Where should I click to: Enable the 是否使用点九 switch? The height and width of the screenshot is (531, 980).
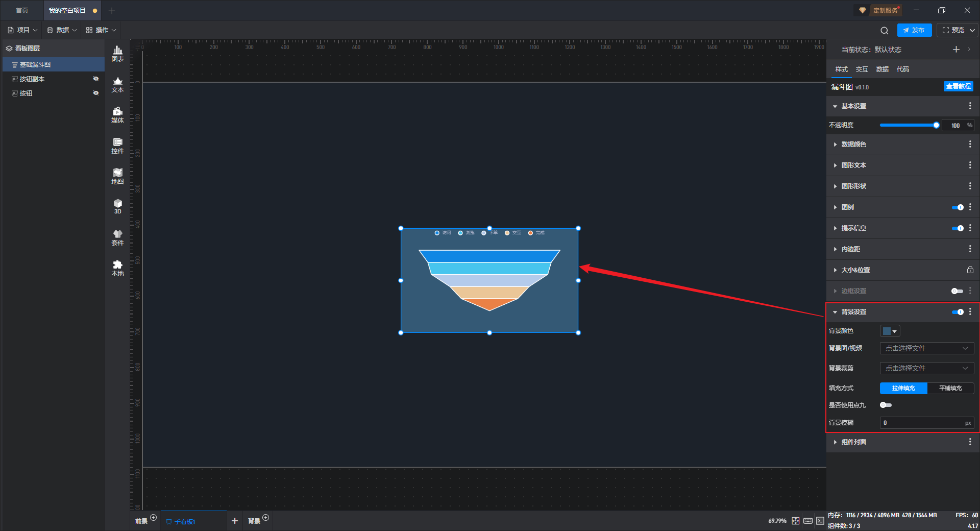coord(886,405)
